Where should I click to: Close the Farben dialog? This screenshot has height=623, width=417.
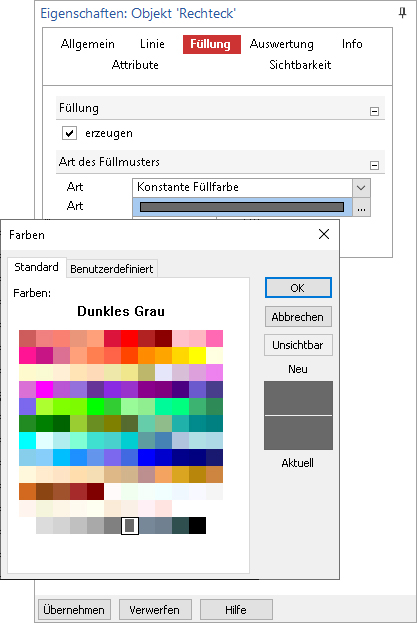click(324, 234)
